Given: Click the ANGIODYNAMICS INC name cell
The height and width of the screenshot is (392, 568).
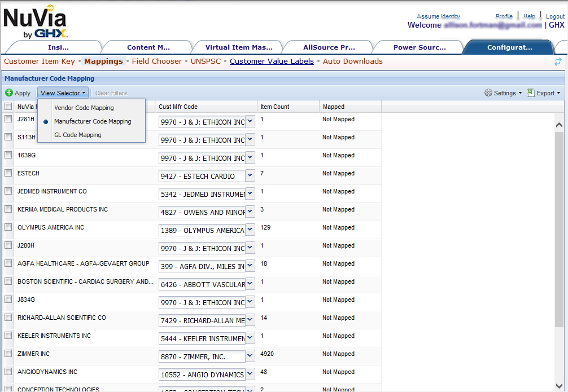Looking at the screenshot, I should click(x=47, y=372).
